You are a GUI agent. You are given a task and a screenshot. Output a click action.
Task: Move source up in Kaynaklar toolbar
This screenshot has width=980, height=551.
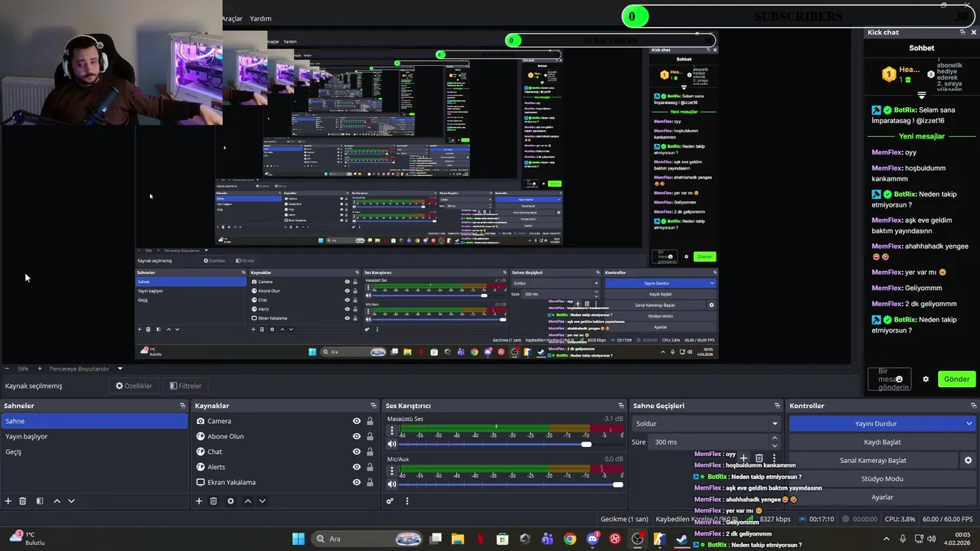pos(247,500)
